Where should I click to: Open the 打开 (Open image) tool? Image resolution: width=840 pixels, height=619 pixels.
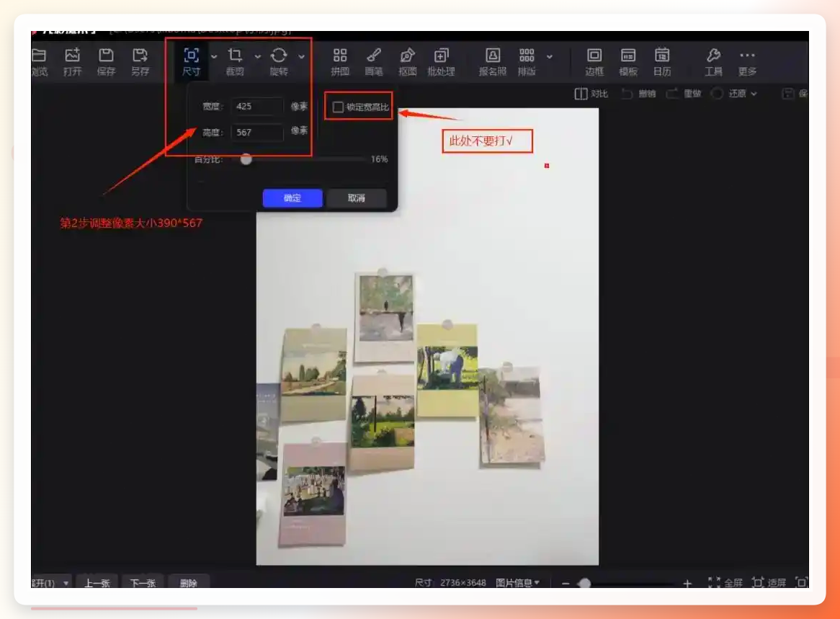(x=72, y=62)
